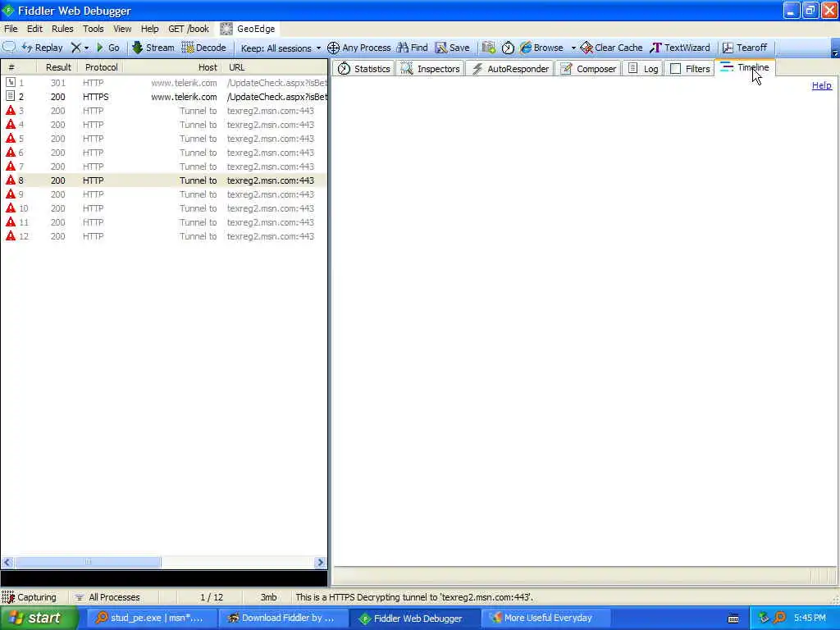Image resolution: width=840 pixels, height=630 pixels.
Task: Click the QuickExec black command box
Action: tap(164, 578)
